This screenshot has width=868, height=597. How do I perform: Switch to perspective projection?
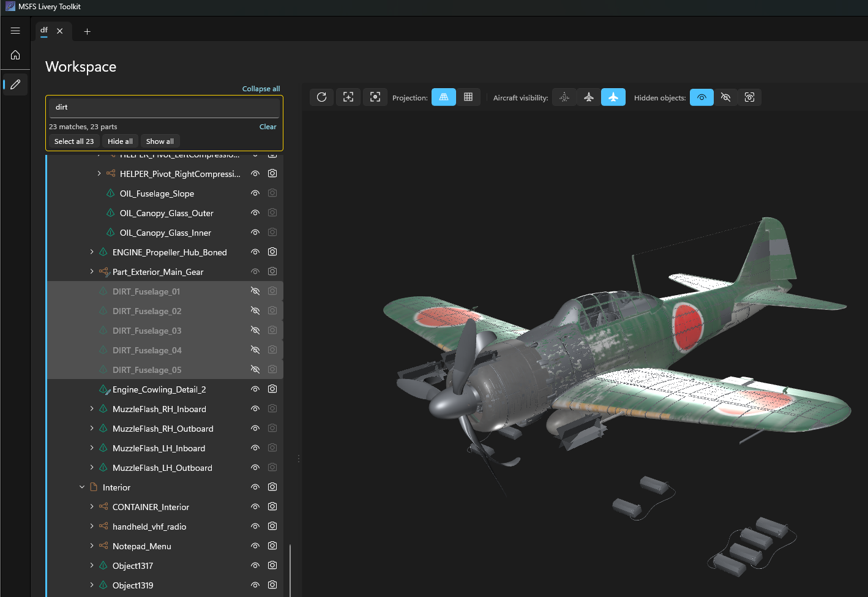point(444,97)
